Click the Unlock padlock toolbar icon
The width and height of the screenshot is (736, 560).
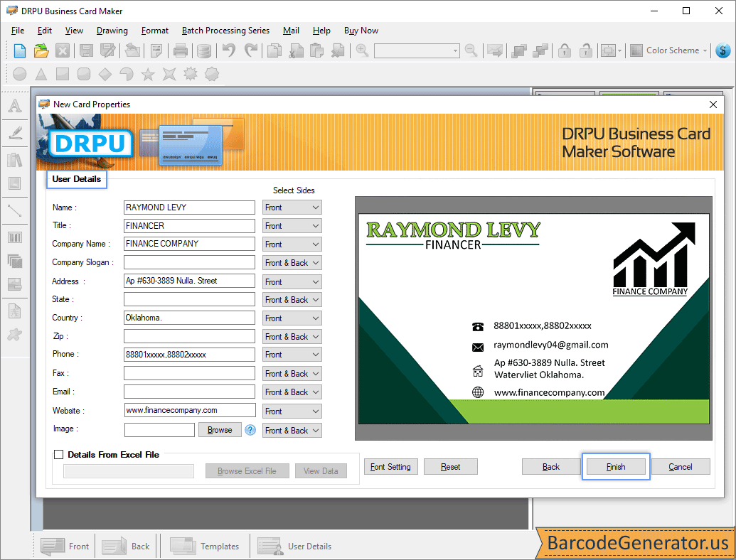tap(585, 50)
